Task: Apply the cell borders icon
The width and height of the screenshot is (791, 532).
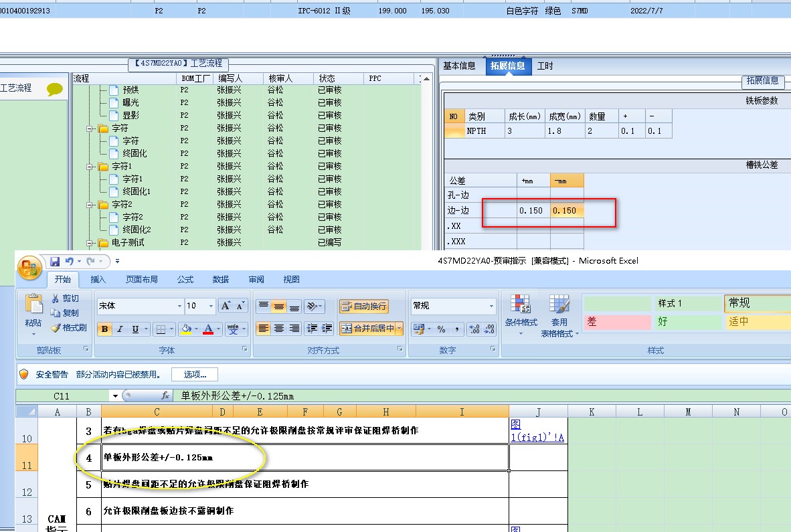Action: coord(161,329)
